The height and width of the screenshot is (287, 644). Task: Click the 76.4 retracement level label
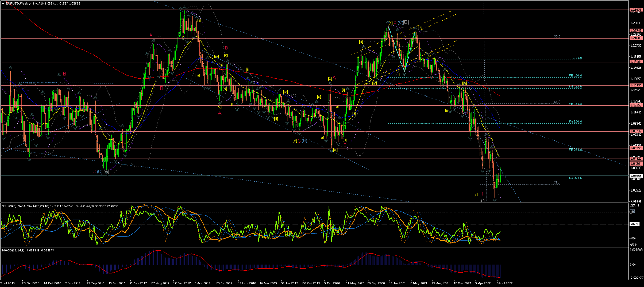coord(557,182)
